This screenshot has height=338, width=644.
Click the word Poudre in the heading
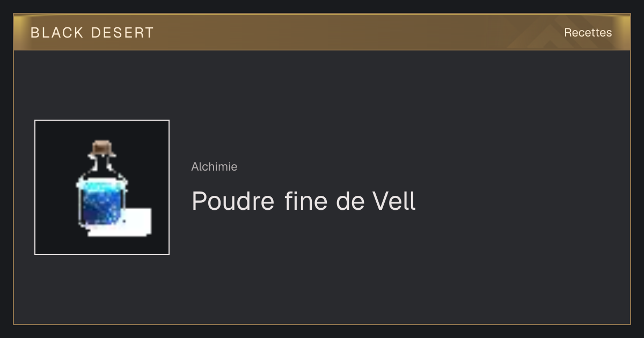(x=233, y=202)
